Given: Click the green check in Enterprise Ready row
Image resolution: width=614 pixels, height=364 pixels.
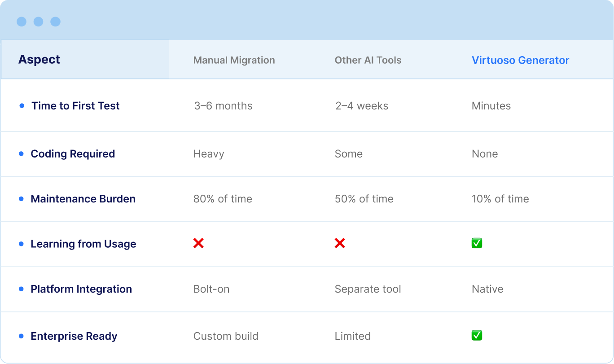Looking at the screenshot, I should pos(477,335).
